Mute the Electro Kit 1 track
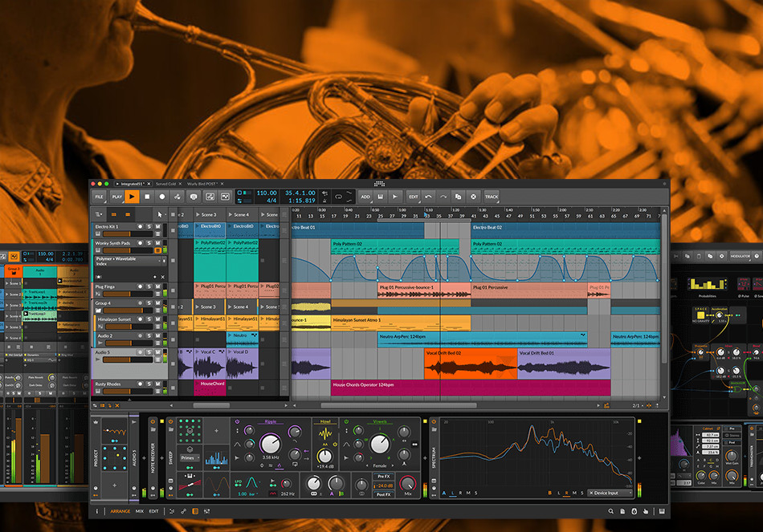763x532 pixels. click(x=159, y=226)
